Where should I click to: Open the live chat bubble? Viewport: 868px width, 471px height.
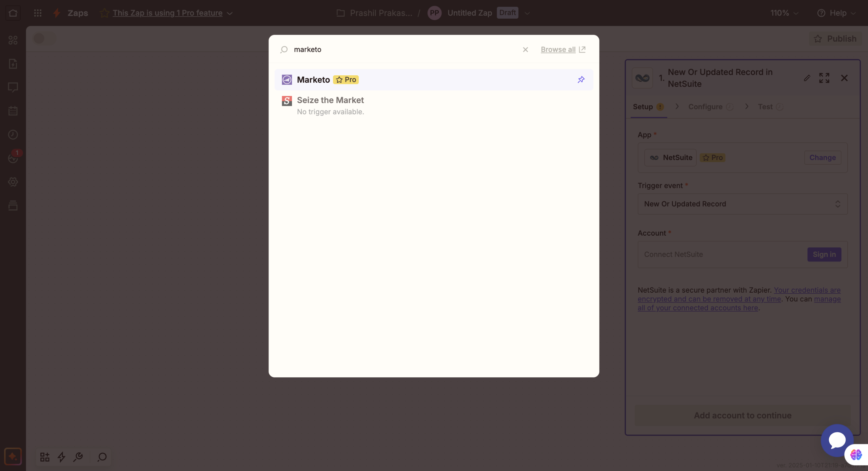tap(837, 440)
